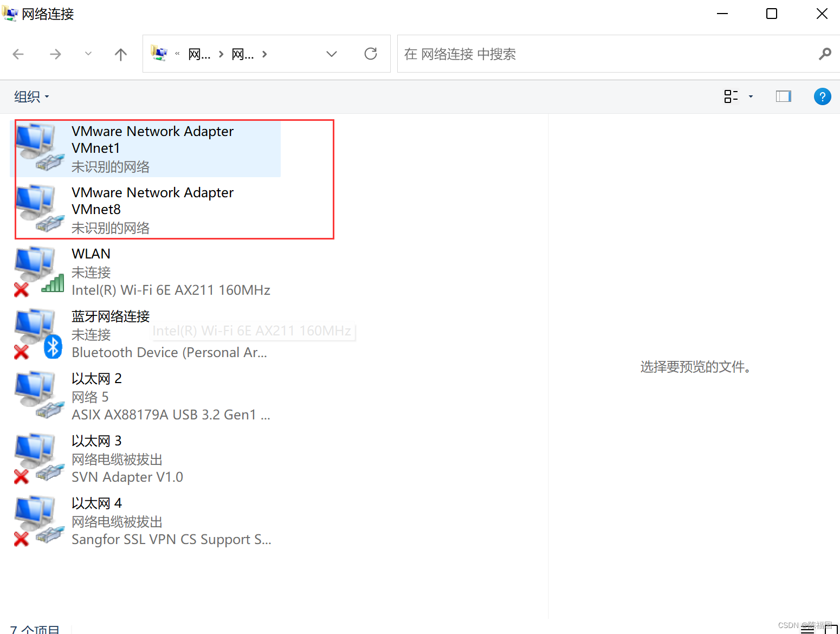
Task: Expand chevron after first breadcrumb segment
Action: [221, 54]
